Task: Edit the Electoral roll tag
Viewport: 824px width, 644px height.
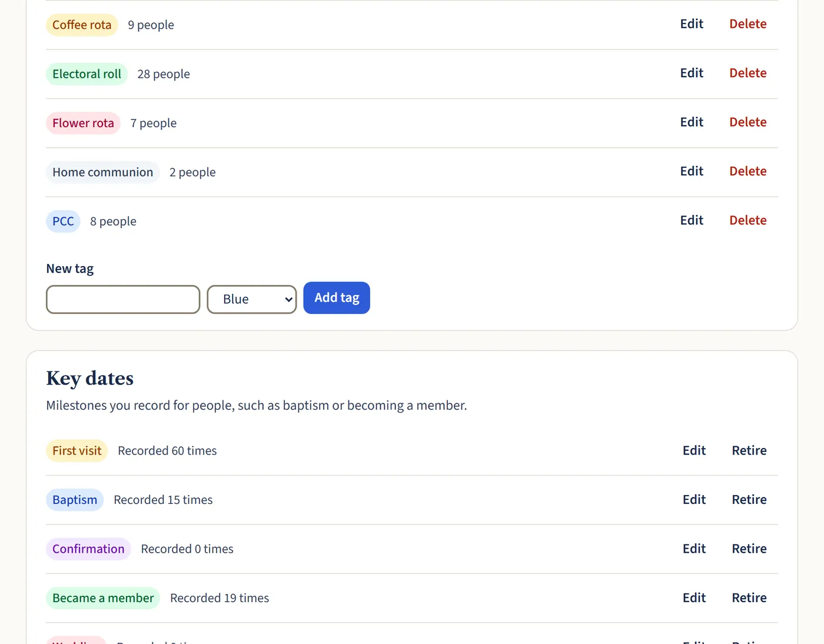Action: click(692, 73)
